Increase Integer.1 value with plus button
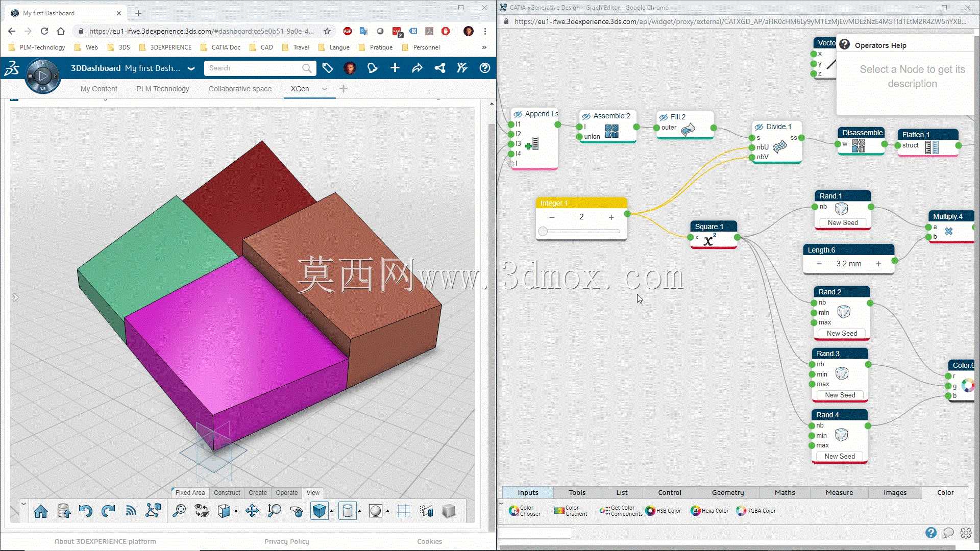 [x=611, y=217]
